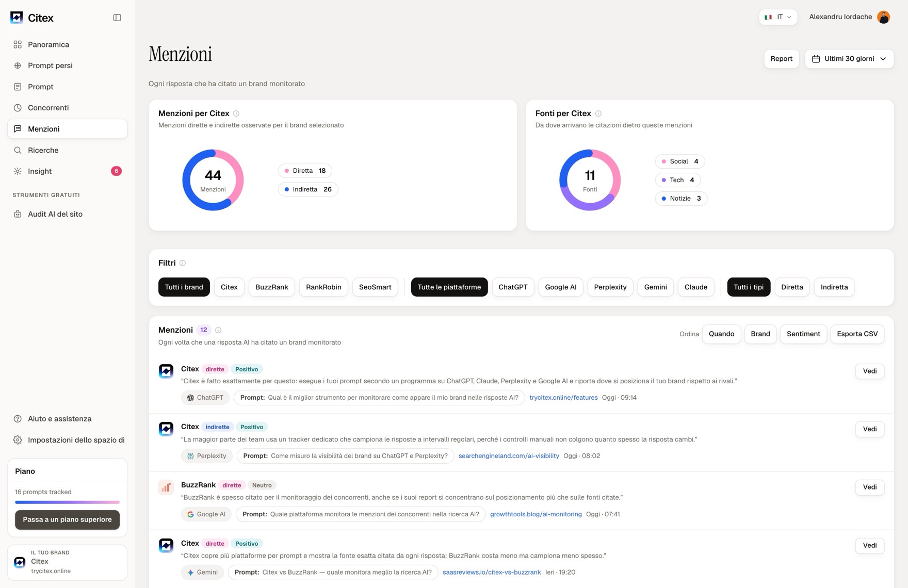Open the trycitex.online/features source link
This screenshot has height=588, width=908.
[x=563, y=398]
